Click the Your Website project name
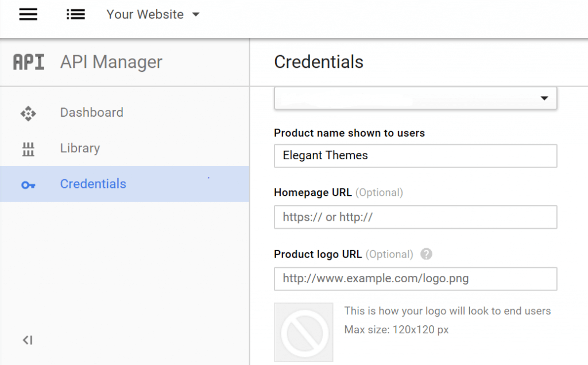 tap(145, 14)
